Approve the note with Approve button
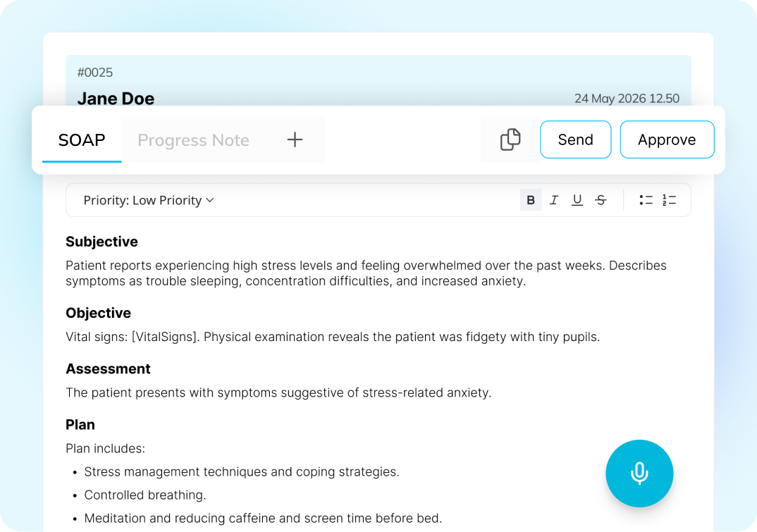The height and width of the screenshot is (532, 757). click(x=667, y=140)
